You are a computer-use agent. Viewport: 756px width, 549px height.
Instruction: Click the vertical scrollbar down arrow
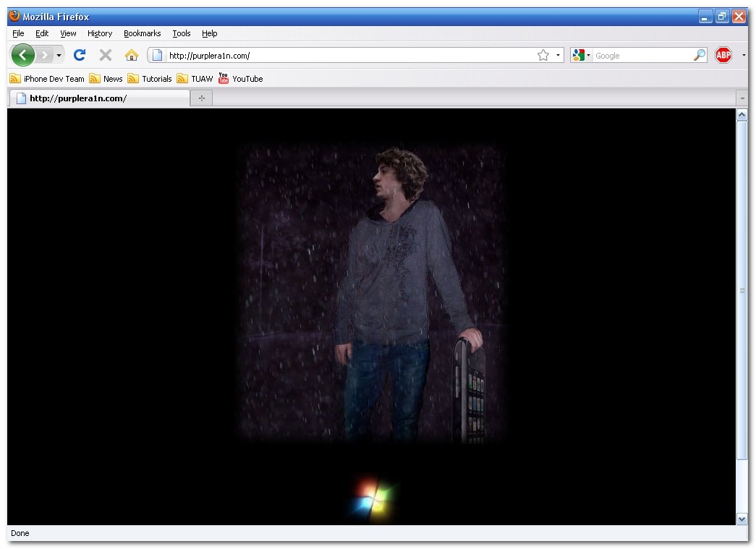742,519
